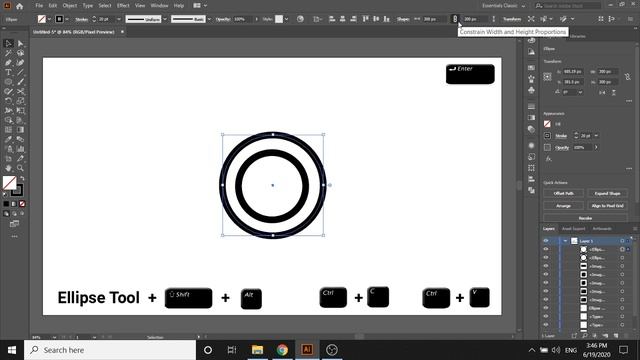Click the Recolor button
The width and height of the screenshot is (640, 360).
[585, 218]
